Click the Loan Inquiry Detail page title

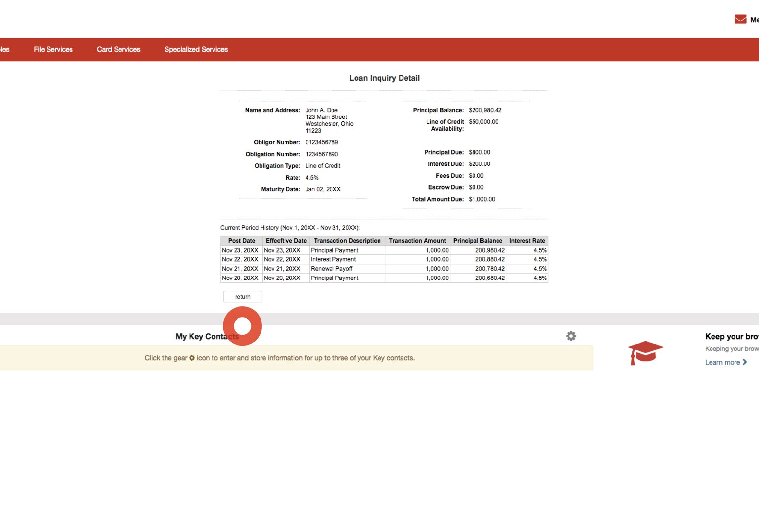click(384, 78)
